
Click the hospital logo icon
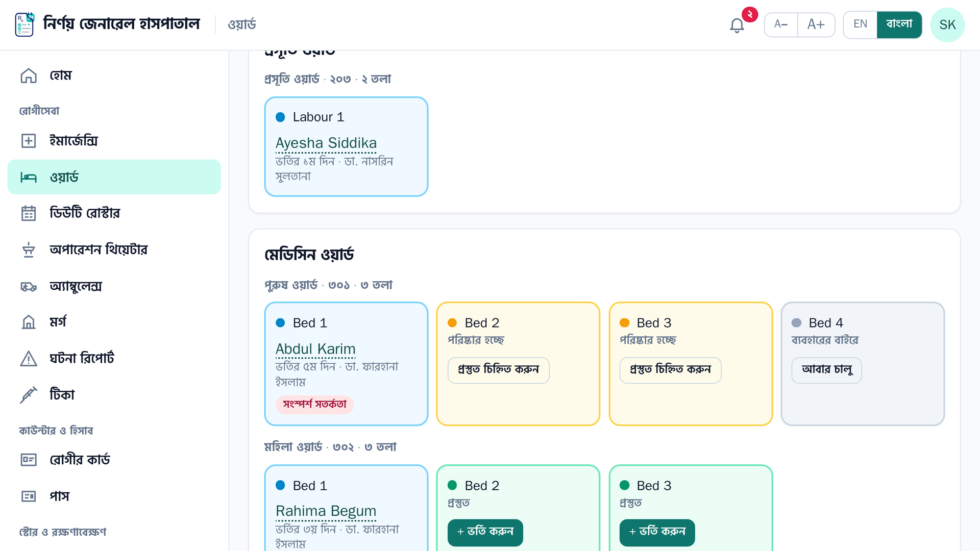24,24
